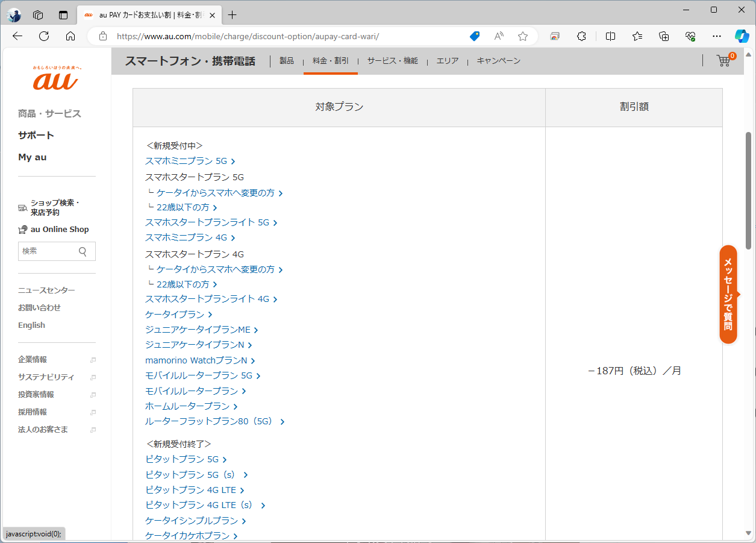Click the search magnifier in sidebar search box
The width and height of the screenshot is (756, 543).
pyautogui.click(x=83, y=251)
